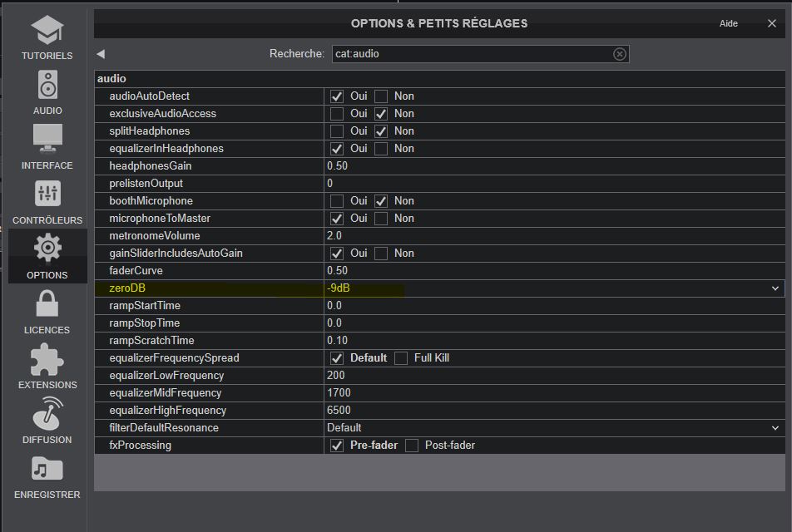
Task: Check Pre-fader for fxProcessing
Action: point(337,446)
